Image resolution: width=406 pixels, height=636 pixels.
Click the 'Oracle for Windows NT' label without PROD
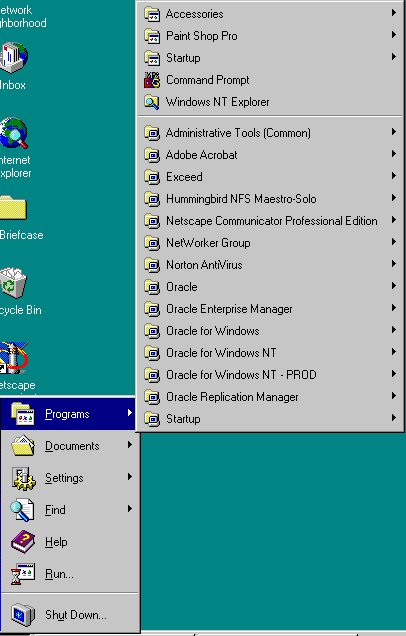[221, 353]
